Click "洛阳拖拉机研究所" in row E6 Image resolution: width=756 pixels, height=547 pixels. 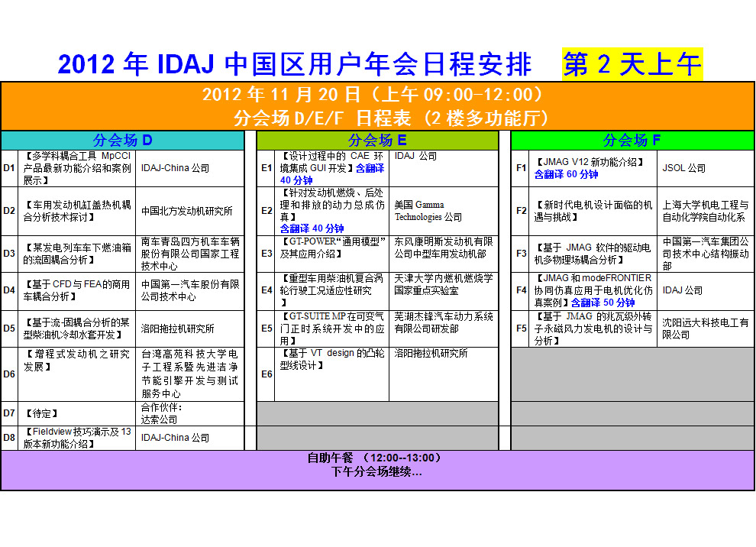(431, 353)
